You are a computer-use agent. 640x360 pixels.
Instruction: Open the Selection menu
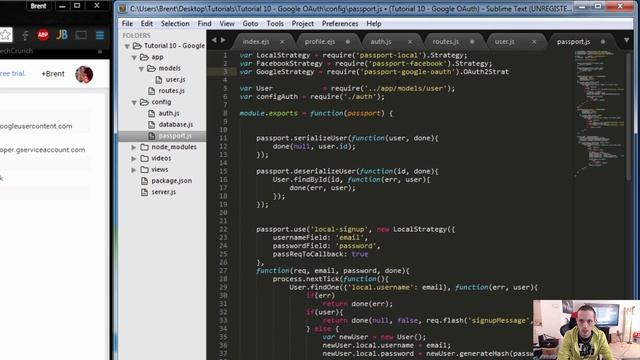(175, 24)
